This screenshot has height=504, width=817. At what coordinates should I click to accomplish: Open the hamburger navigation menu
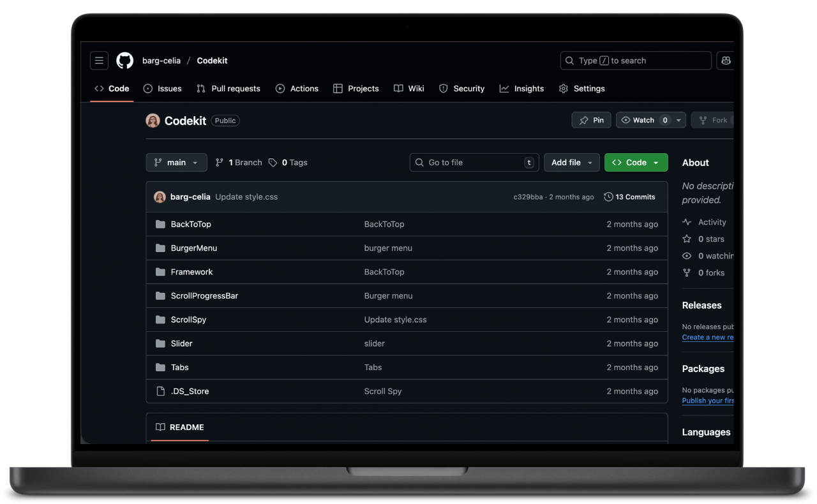pyautogui.click(x=99, y=61)
